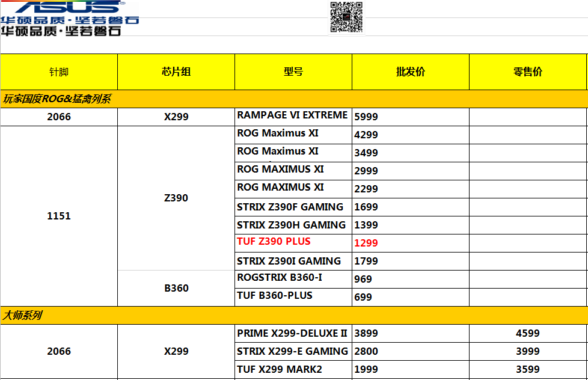
Task: Click the 批发价 header cell
Action: pos(411,72)
